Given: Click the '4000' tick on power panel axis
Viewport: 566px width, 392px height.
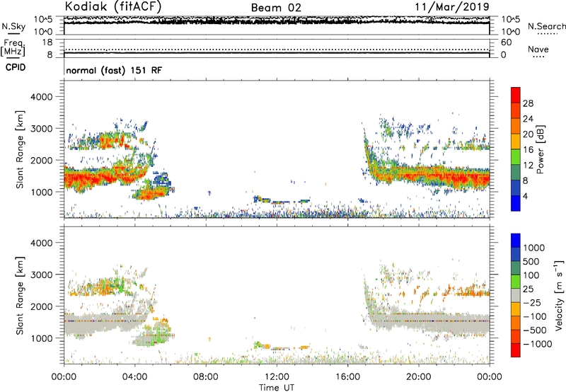Looking at the screenshot, I should click(42, 97).
